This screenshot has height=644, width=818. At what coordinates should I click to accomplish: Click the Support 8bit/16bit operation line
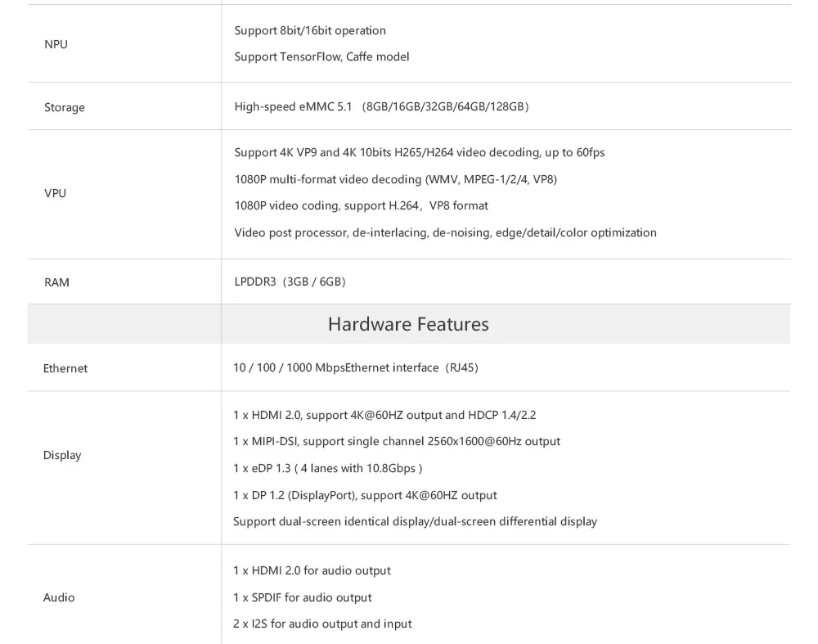(x=310, y=31)
